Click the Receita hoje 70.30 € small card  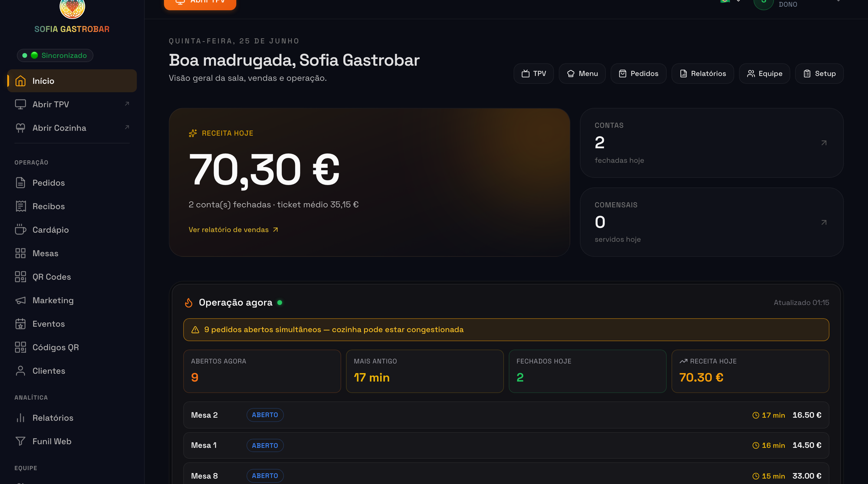pos(750,371)
